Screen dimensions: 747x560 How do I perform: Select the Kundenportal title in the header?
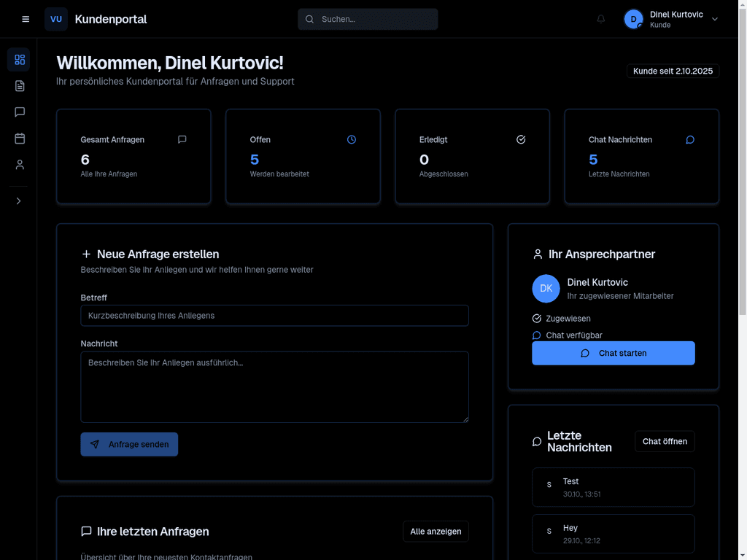point(110,19)
